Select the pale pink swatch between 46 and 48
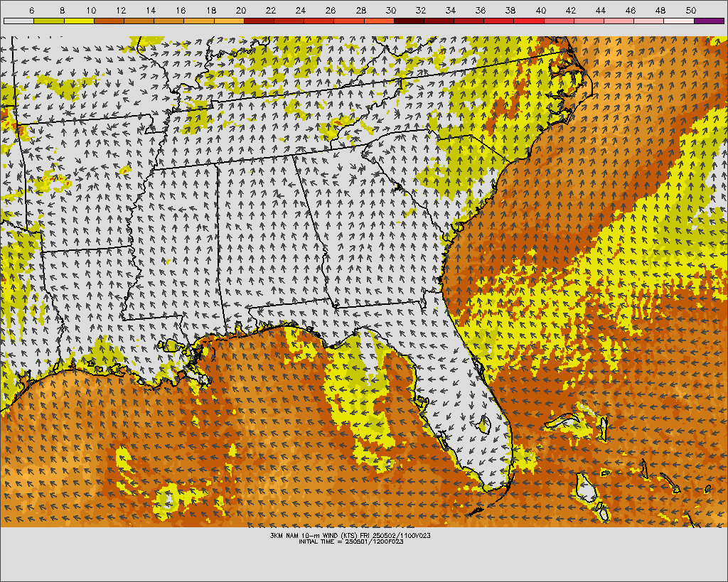The width and height of the screenshot is (728, 582). (x=649, y=21)
